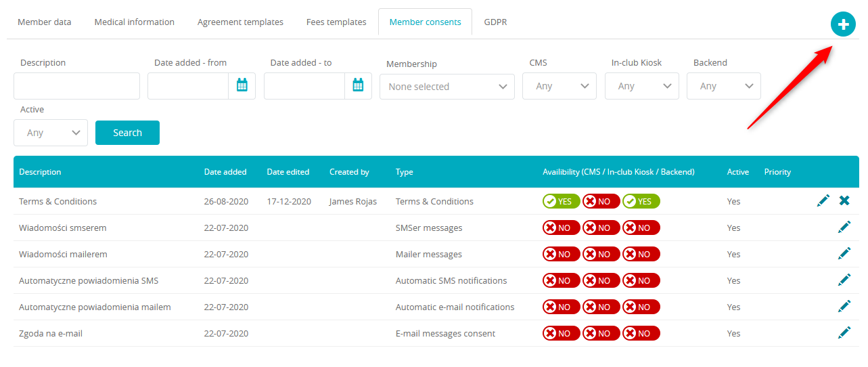Click In-club Kiosk NO badge for Terms & Conditions
Viewport: 868px width, 367px height.
click(x=601, y=201)
